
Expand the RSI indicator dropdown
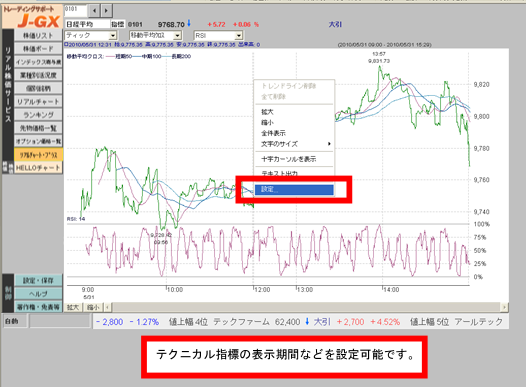(238, 35)
